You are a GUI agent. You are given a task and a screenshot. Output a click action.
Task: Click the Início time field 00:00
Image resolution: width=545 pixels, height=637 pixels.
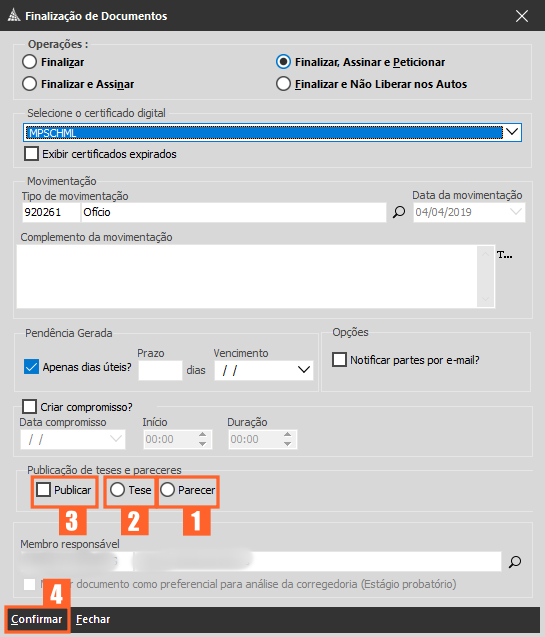[x=170, y=439]
